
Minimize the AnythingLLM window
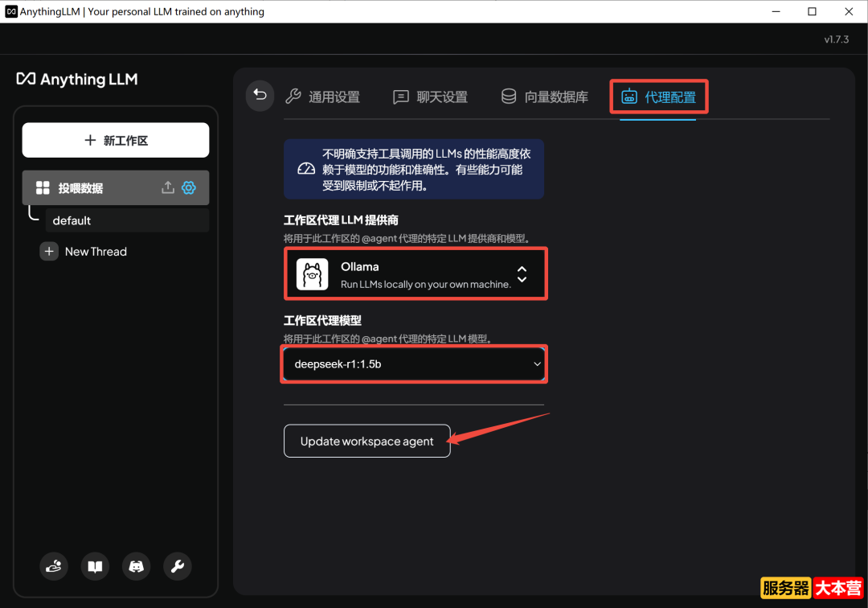pos(776,11)
